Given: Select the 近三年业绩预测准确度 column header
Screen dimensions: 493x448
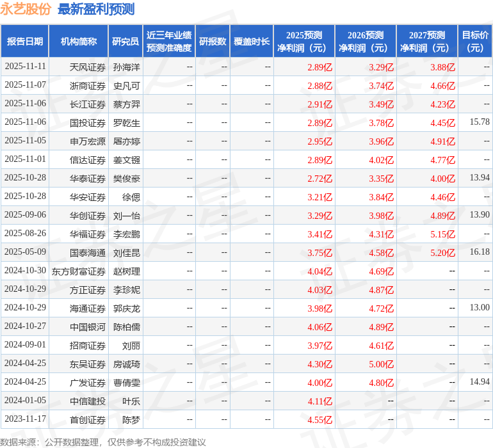Looking at the screenshot, I should tap(169, 42).
